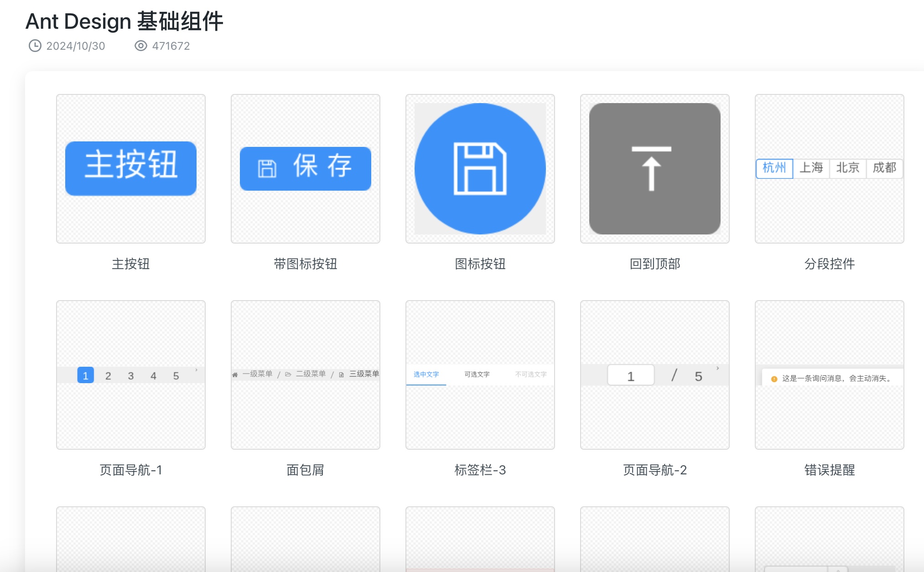Click the Ant Design 基础组件 title
The image size is (924, 572).
tap(125, 21)
